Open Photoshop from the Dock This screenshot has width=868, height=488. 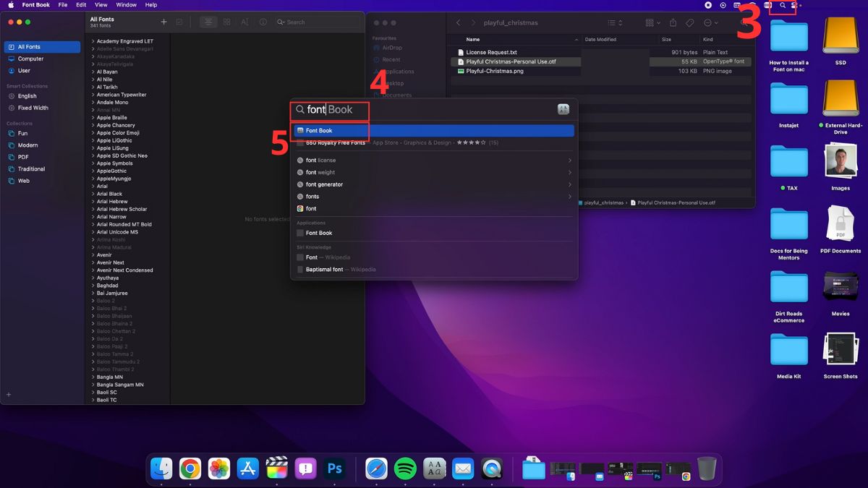[x=333, y=468]
